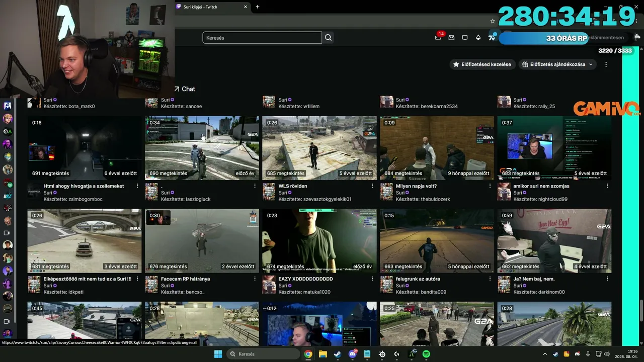The height and width of the screenshot is (362, 644).
Task: Open clip title 'Milyen napja volt?'
Action: click(416, 186)
